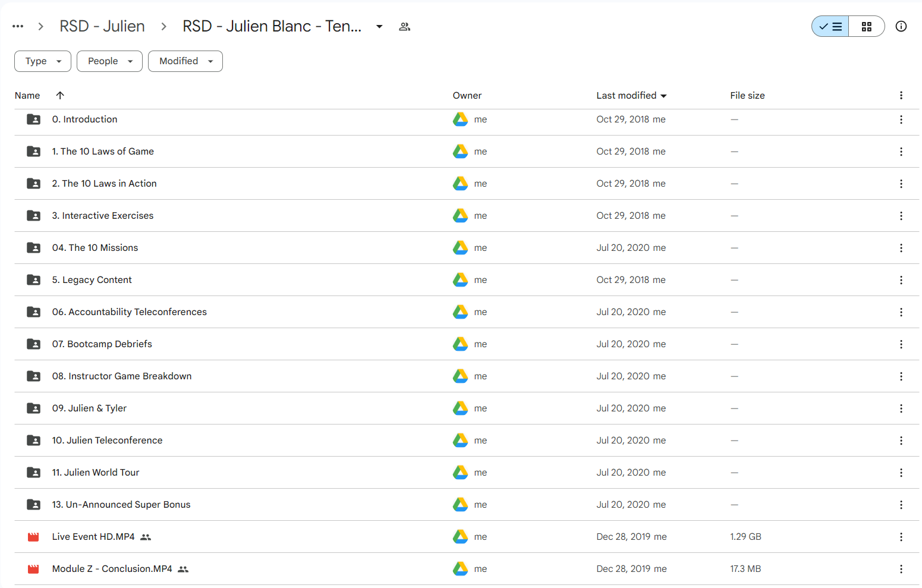This screenshot has width=922, height=588.
Task: Open more actions for 1. The 10 Laws of Game
Action: pos(901,152)
